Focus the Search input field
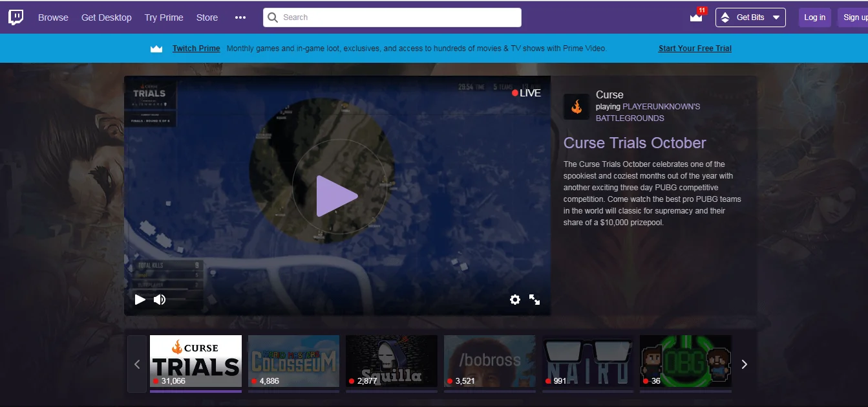The width and height of the screenshot is (868, 407). 392,17
